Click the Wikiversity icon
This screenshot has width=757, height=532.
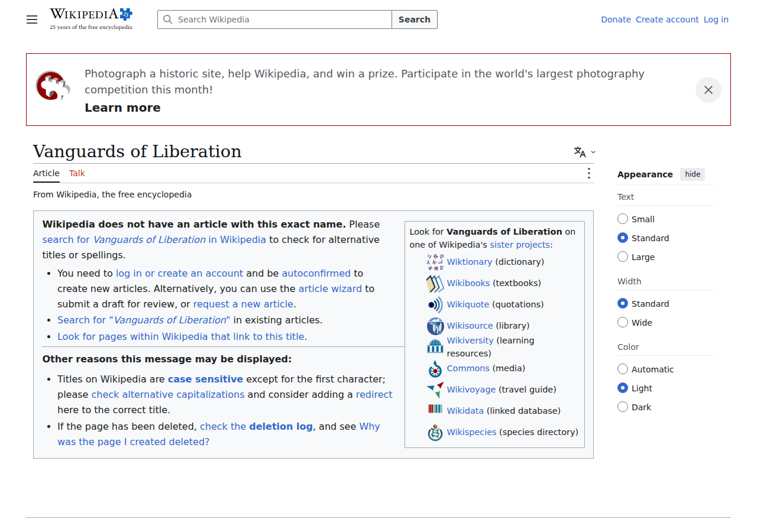(435, 346)
